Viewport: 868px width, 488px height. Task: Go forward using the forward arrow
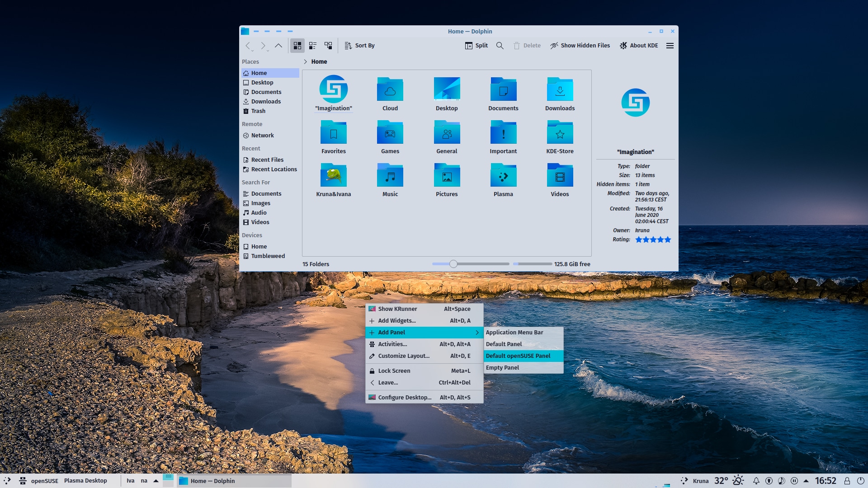click(263, 46)
